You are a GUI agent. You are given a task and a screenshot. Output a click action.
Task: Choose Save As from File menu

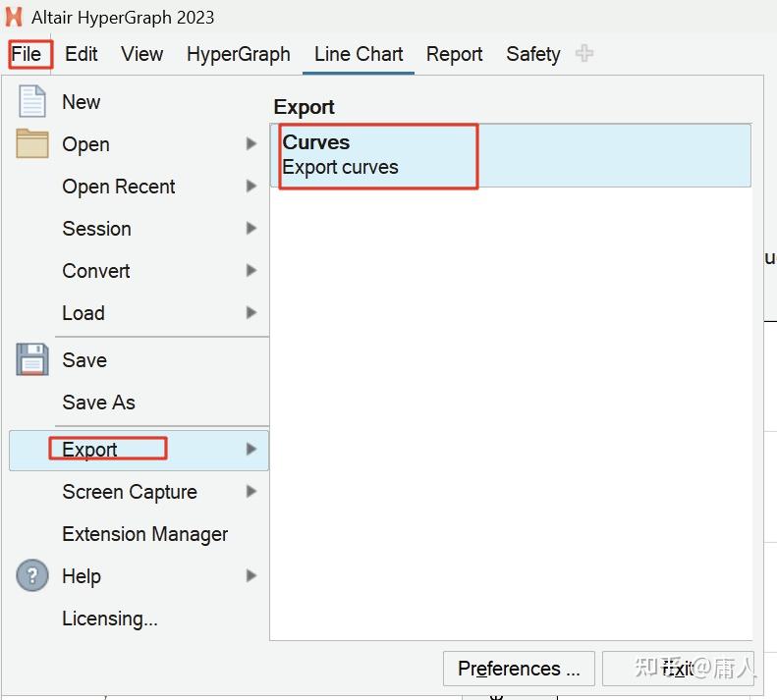coord(98,403)
